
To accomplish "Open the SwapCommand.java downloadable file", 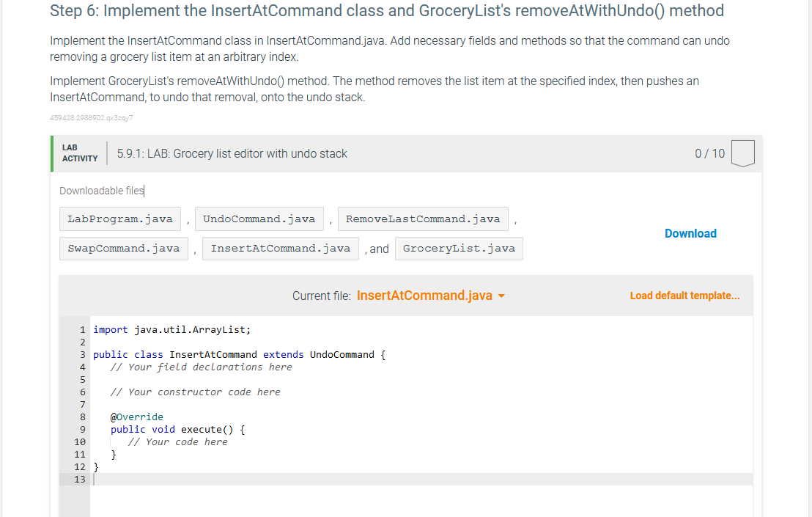I will point(123,249).
